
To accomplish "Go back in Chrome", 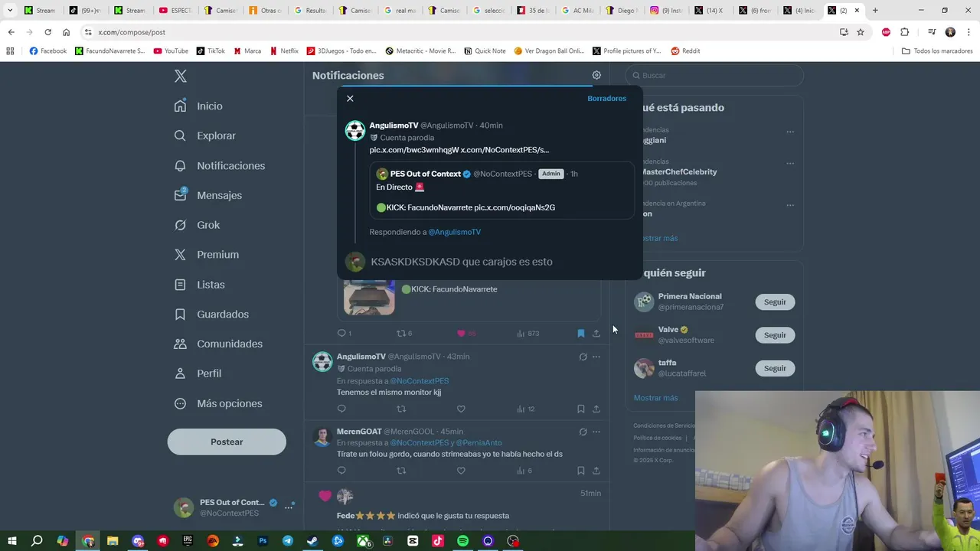I will [x=11, y=32].
